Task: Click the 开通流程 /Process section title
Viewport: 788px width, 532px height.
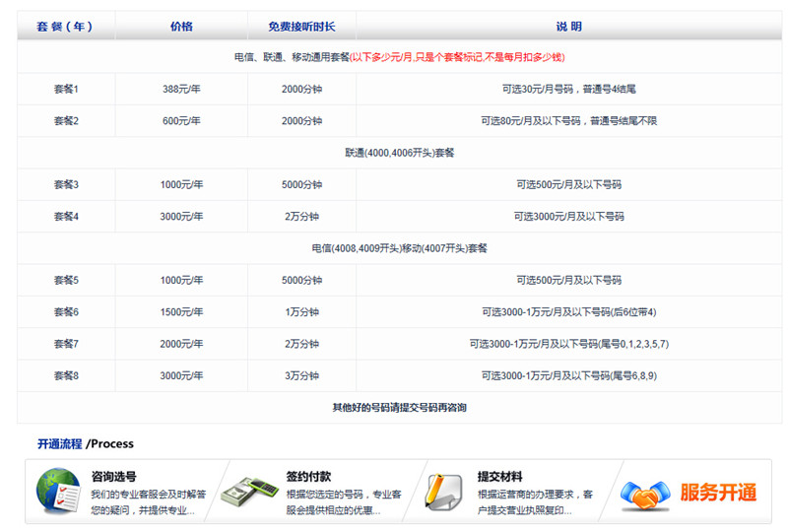Action: [86, 444]
